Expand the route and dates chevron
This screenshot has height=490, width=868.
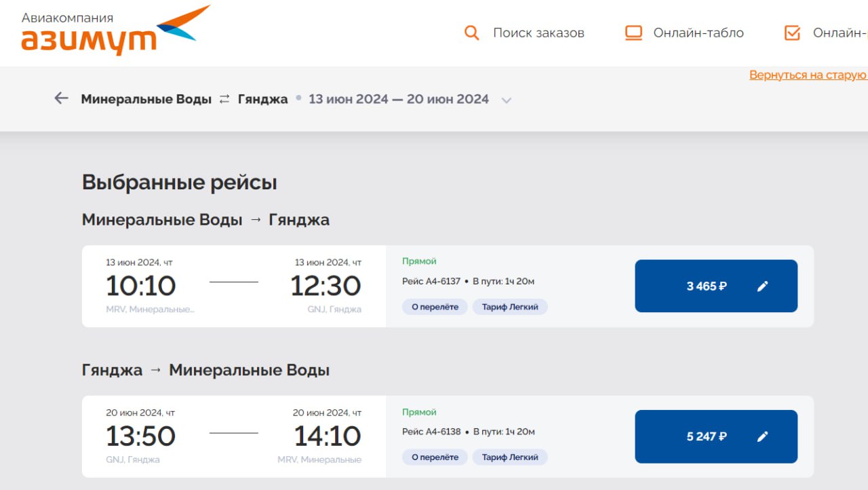point(506,100)
